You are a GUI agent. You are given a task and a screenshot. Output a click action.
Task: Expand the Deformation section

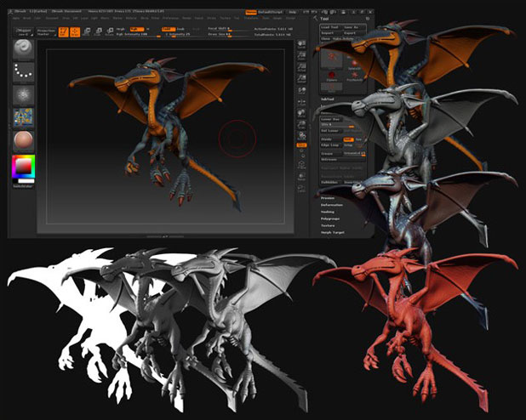[x=332, y=205]
